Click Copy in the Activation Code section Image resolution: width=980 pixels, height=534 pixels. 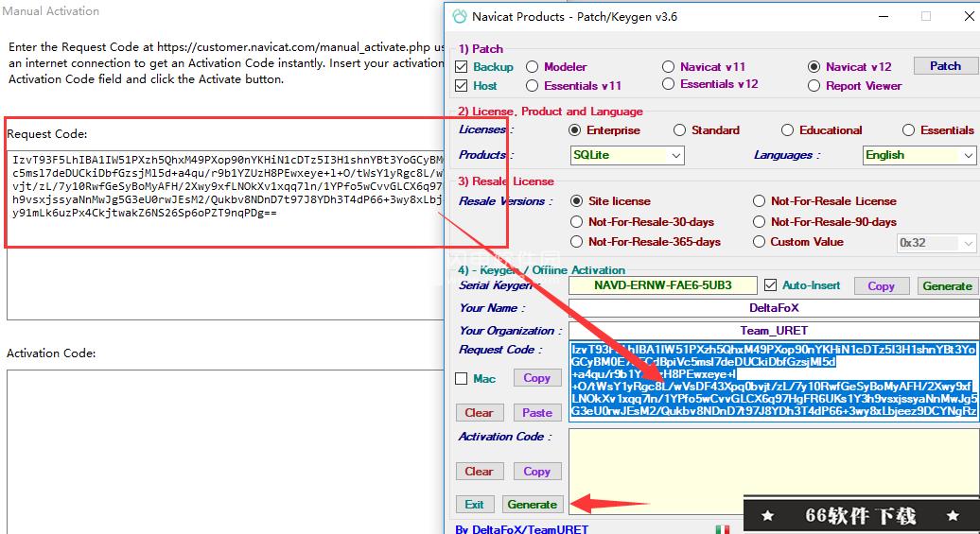click(x=537, y=472)
